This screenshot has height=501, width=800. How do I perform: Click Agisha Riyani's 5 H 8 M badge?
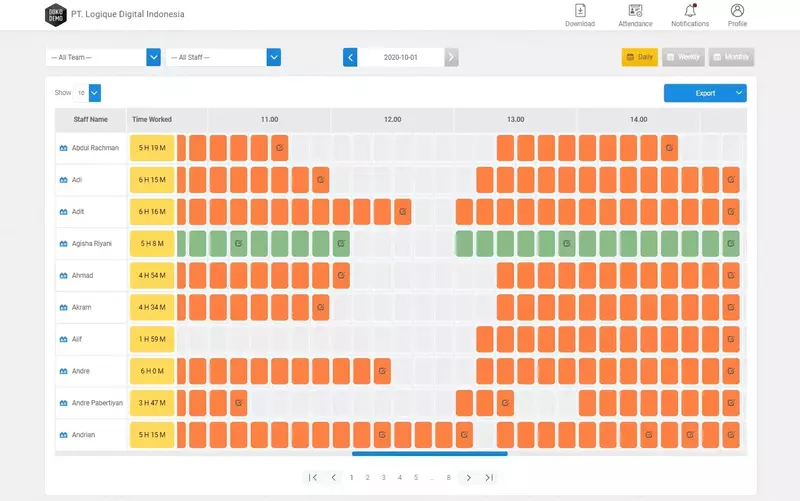[x=152, y=244]
